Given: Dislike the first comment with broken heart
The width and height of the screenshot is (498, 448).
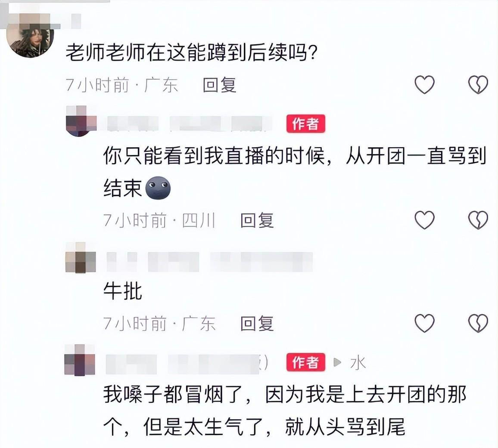Looking at the screenshot, I should click(x=478, y=85).
